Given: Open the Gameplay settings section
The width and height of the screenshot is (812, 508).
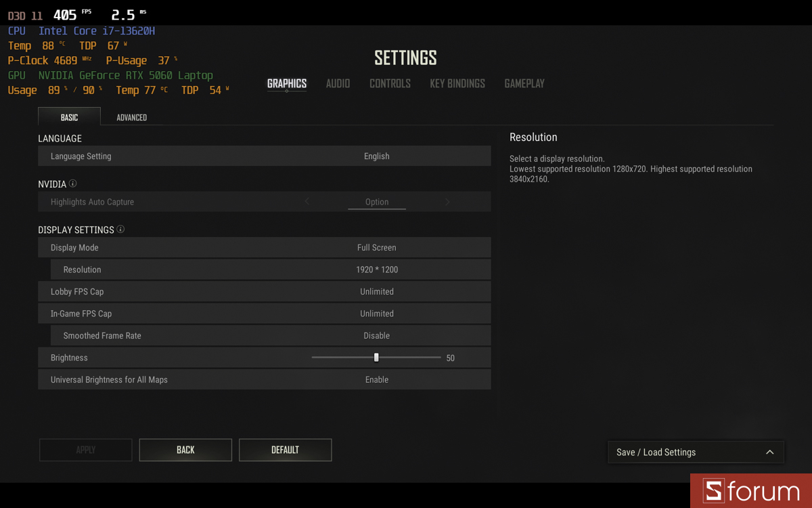Looking at the screenshot, I should pyautogui.click(x=524, y=83).
